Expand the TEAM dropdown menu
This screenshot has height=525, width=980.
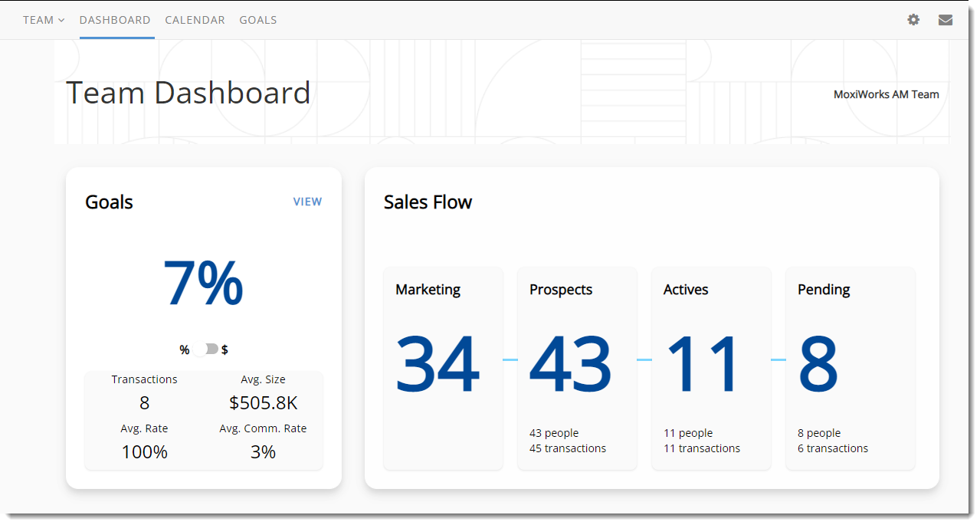pos(44,20)
